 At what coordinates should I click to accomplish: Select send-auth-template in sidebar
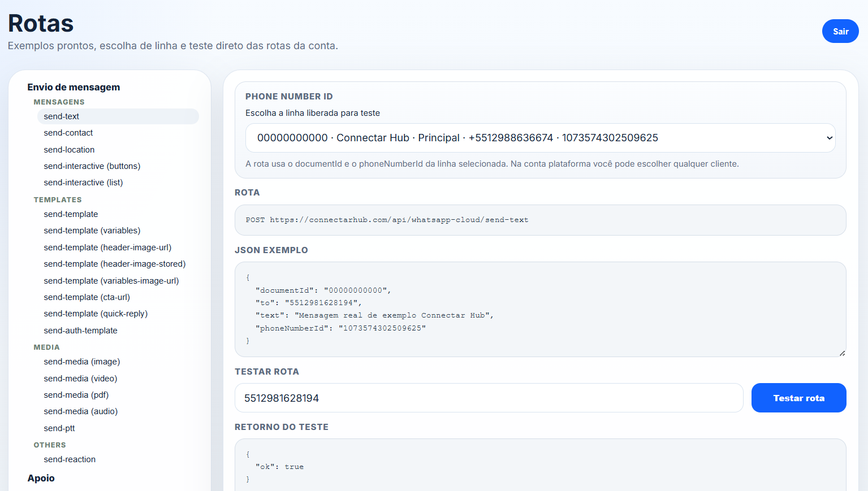pyautogui.click(x=80, y=331)
